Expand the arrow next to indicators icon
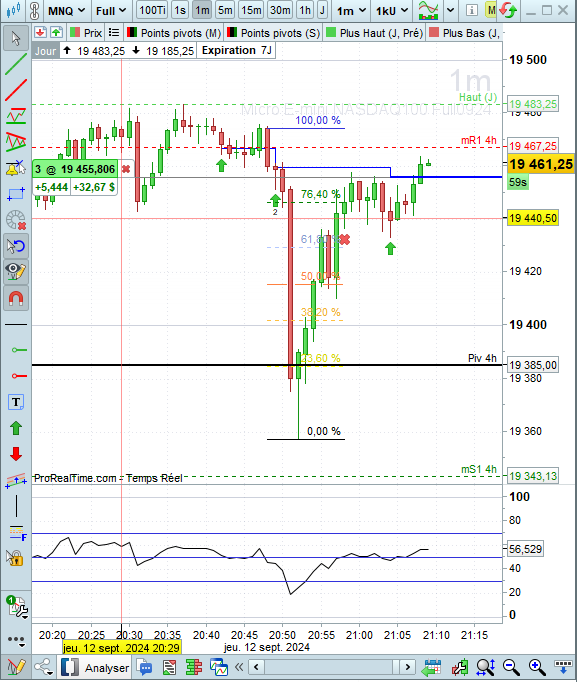 click(x=450, y=10)
